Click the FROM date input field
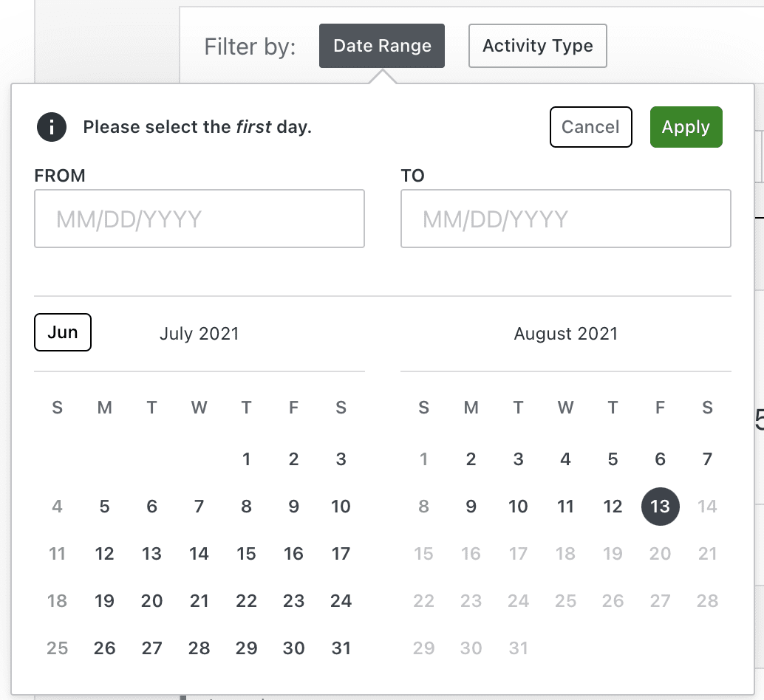 (x=199, y=219)
